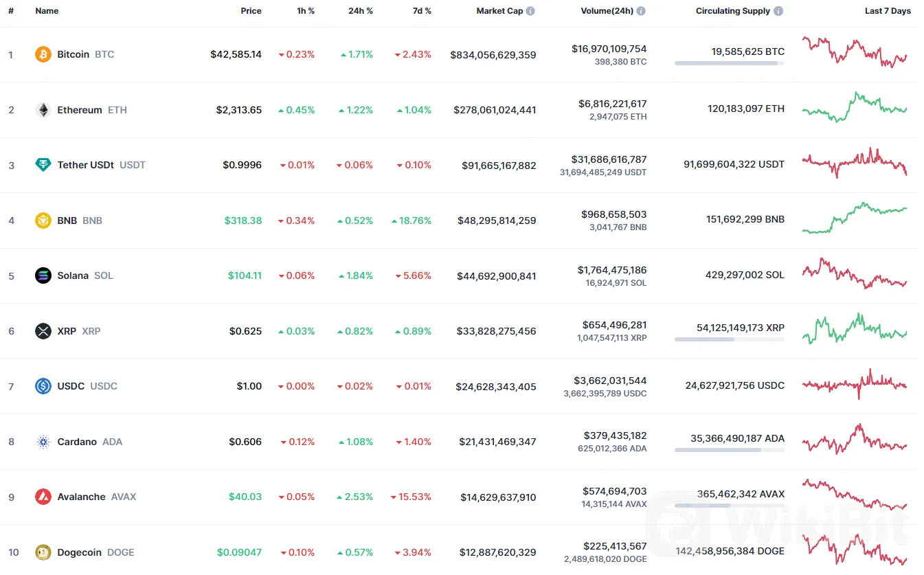
Task: Click the Cardano ADA logo
Action: pyautogui.click(x=43, y=441)
